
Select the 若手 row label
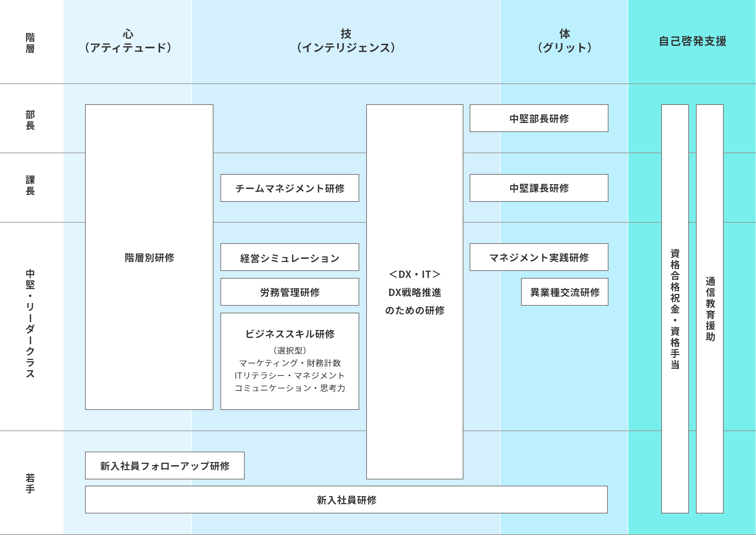pyautogui.click(x=31, y=483)
